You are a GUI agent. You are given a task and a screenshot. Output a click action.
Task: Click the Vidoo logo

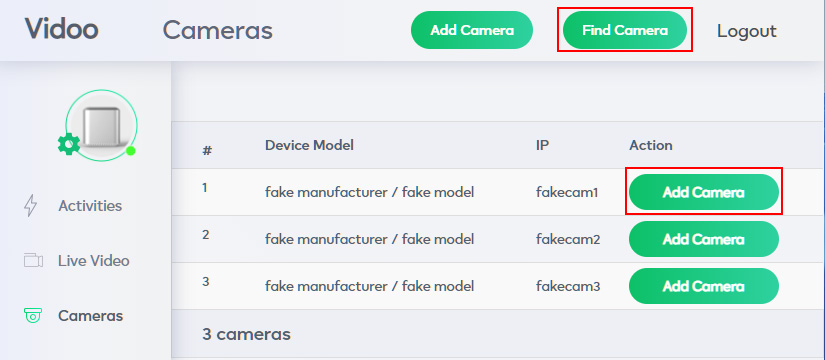[62, 28]
